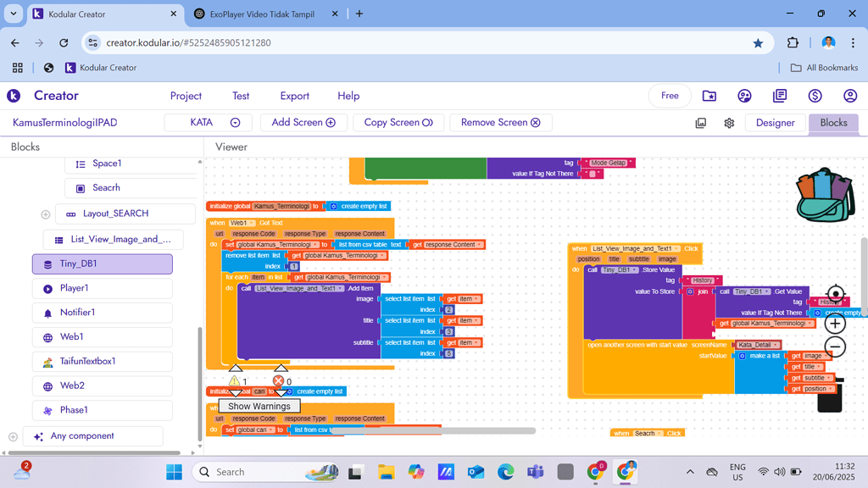Open the dollar monetization icon
Viewport: 868px width, 488px height.
[815, 96]
